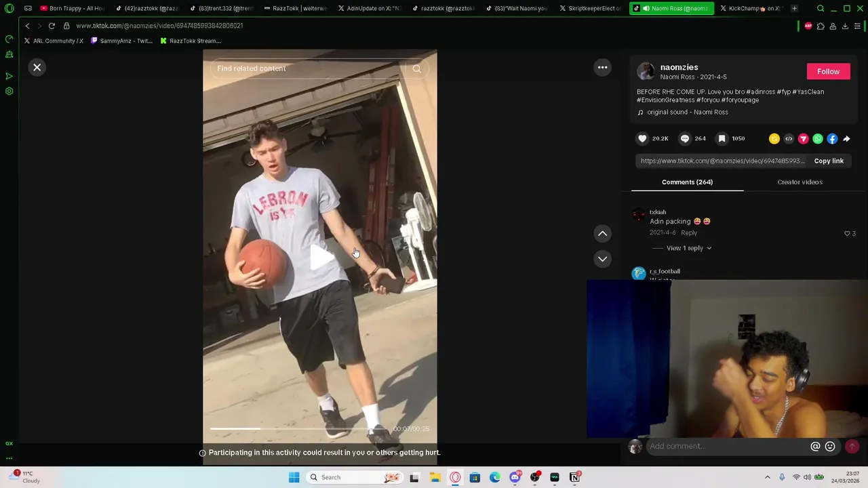Seek along the video progress bar
The width and height of the screenshot is (868, 488).
pyautogui.click(x=300, y=428)
